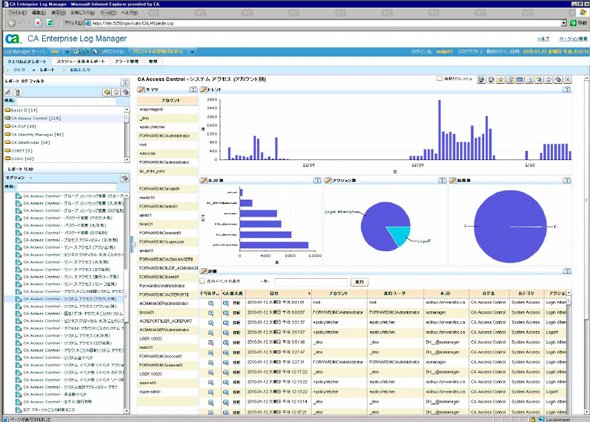
Task: Click the severity icon in the 5:03:57 row
Action: (x=226, y=313)
